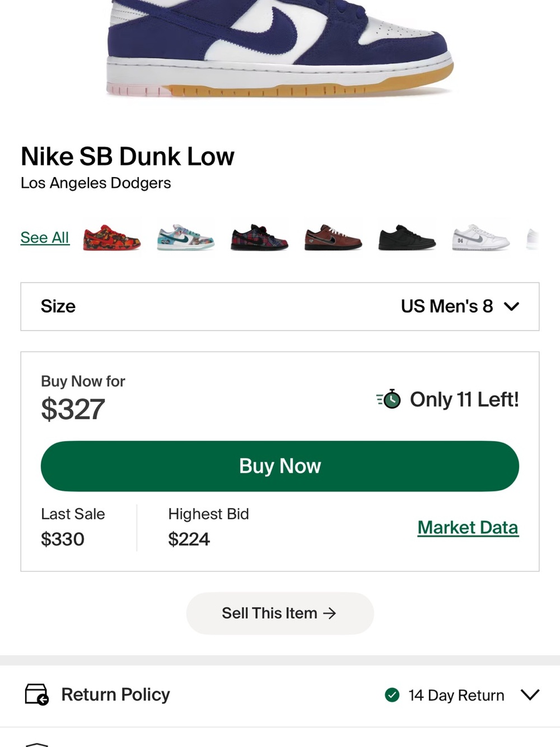Select the all-black sneaker thumbnail
Screen dimensions: 560x747
click(407, 238)
